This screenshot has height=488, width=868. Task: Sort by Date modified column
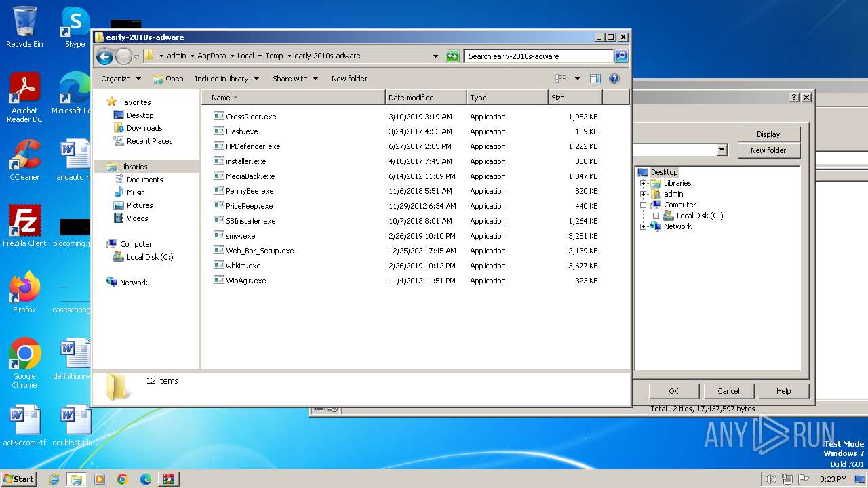426,98
